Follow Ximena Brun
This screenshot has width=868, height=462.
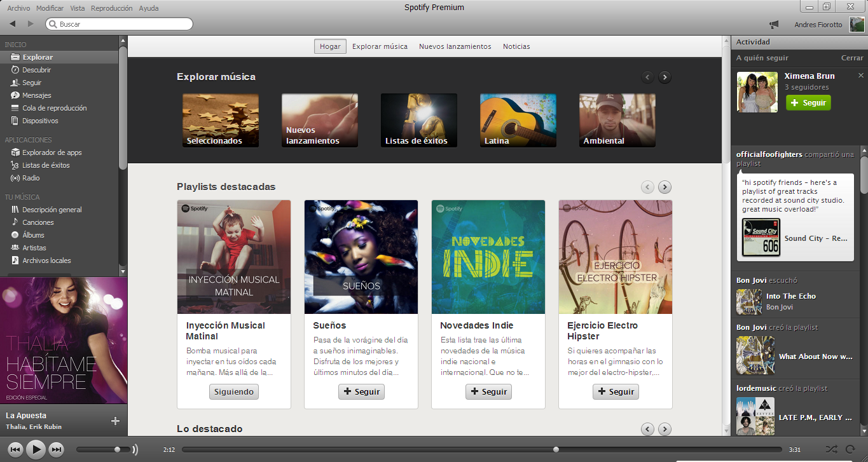(x=808, y=102)
